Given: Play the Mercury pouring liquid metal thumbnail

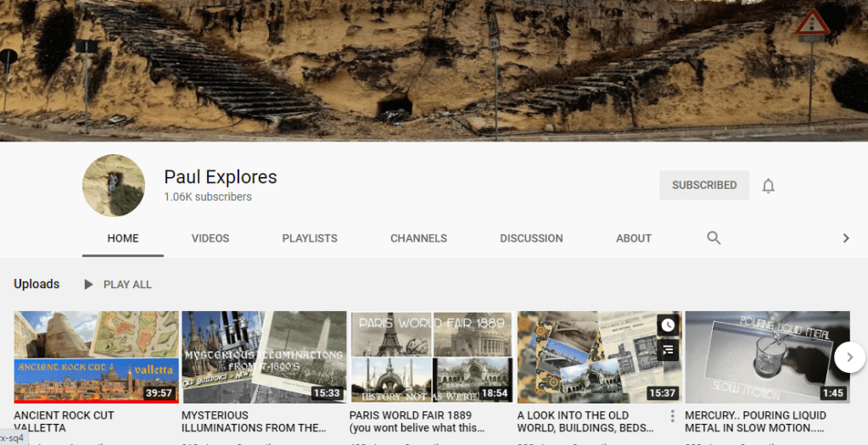Looking at the screenshot, I should [767, 357].
